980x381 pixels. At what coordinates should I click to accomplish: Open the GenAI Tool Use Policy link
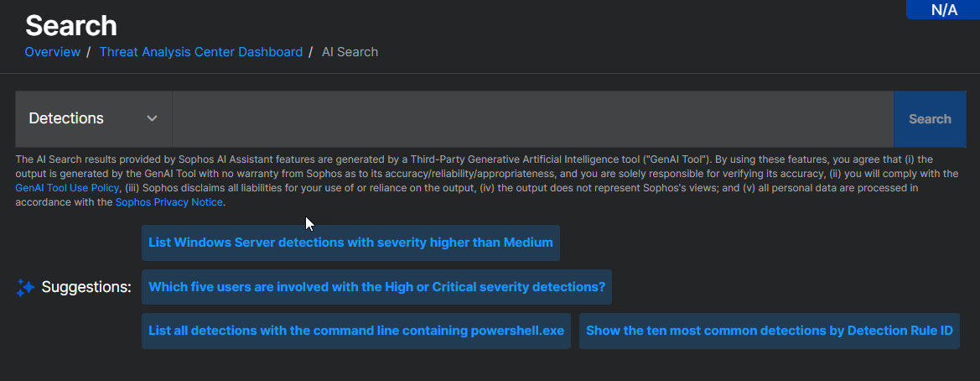tap(67, 188)
